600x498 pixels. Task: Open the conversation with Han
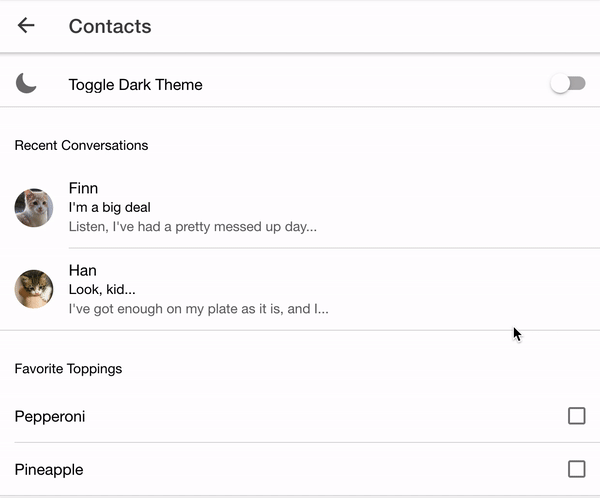tap(300, 289)
